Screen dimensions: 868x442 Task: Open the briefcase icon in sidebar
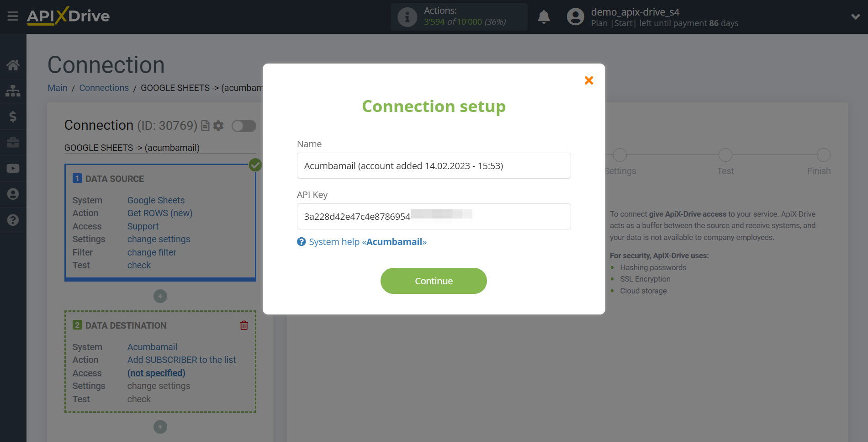tap(13, 143)
